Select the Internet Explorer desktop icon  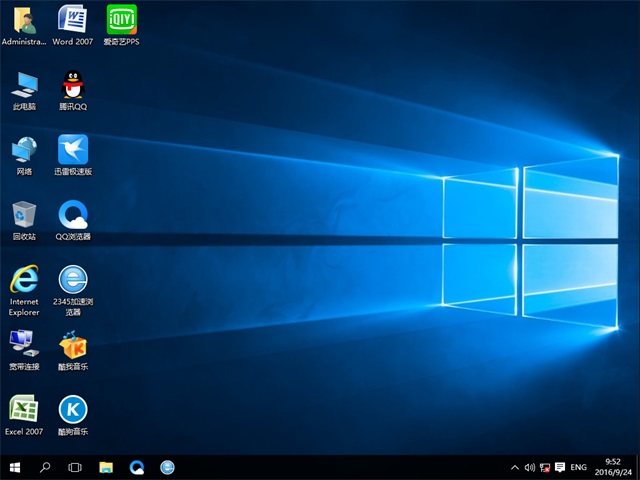point(24,279)
